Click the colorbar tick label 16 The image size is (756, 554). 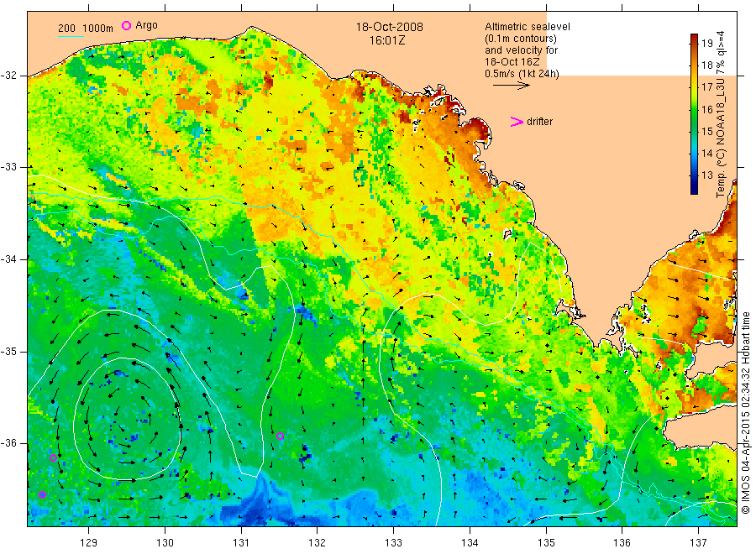click(x=706, y=109)
